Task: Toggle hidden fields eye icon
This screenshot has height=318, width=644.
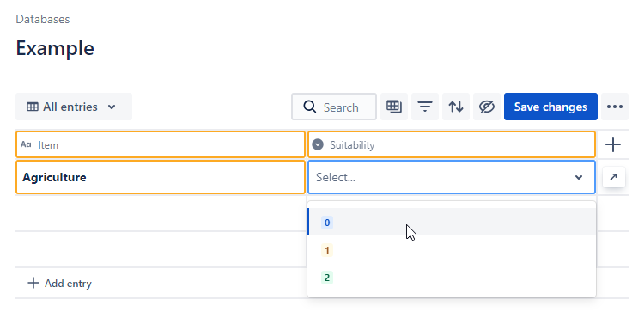Action: tap(487, 107)
